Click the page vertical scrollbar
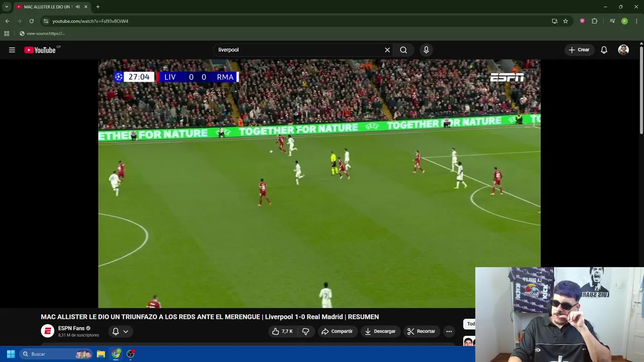Viewport: 644px width, 362px height. pyautogui.click(x=641, y=90)
